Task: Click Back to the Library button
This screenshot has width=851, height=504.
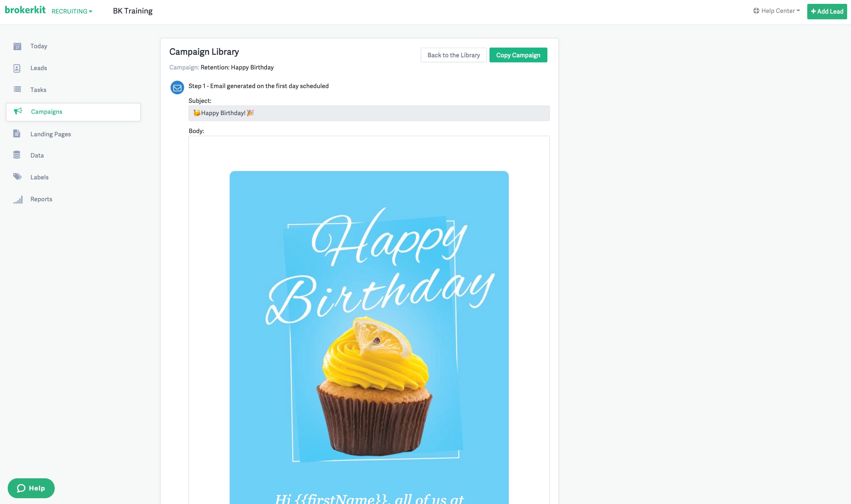Action: pos(453,55)
